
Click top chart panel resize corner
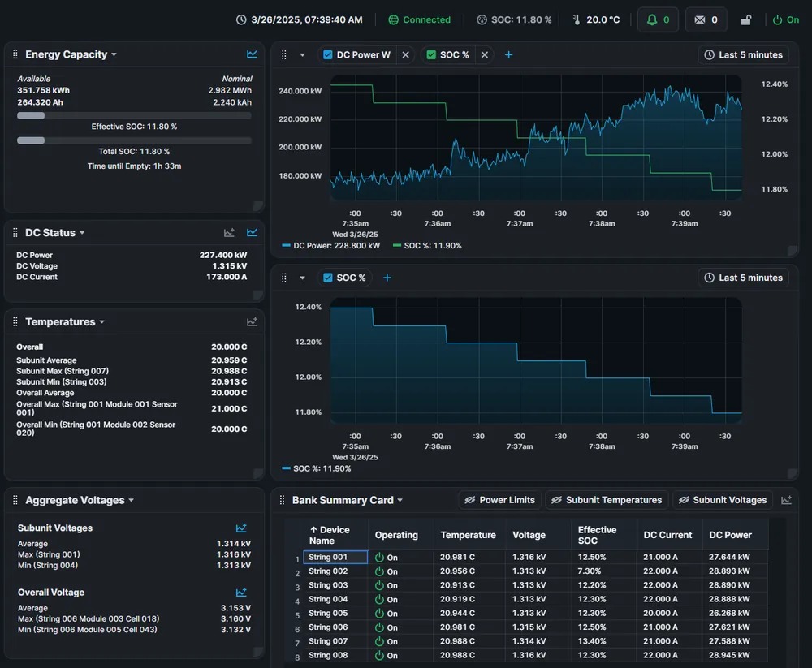click(x=793, y=251)
